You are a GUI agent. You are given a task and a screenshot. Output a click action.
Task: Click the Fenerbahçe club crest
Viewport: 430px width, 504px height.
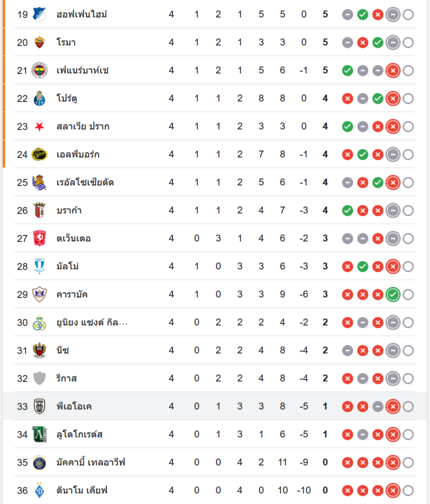(39, 71)
